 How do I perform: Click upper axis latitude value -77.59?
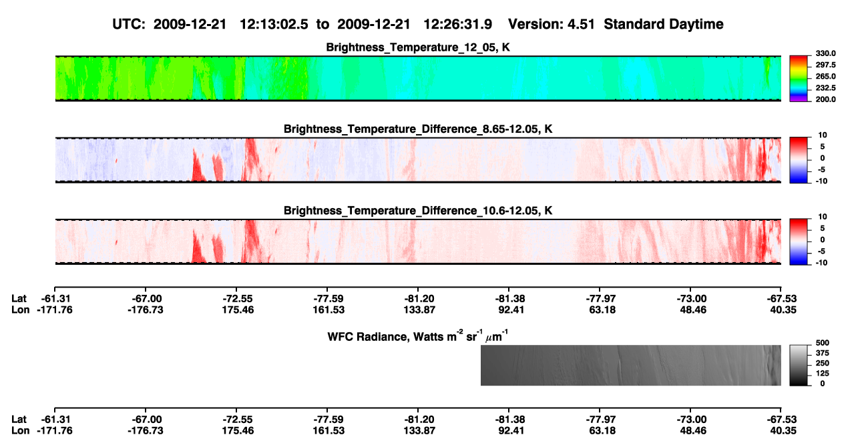(x=328, y=298)
